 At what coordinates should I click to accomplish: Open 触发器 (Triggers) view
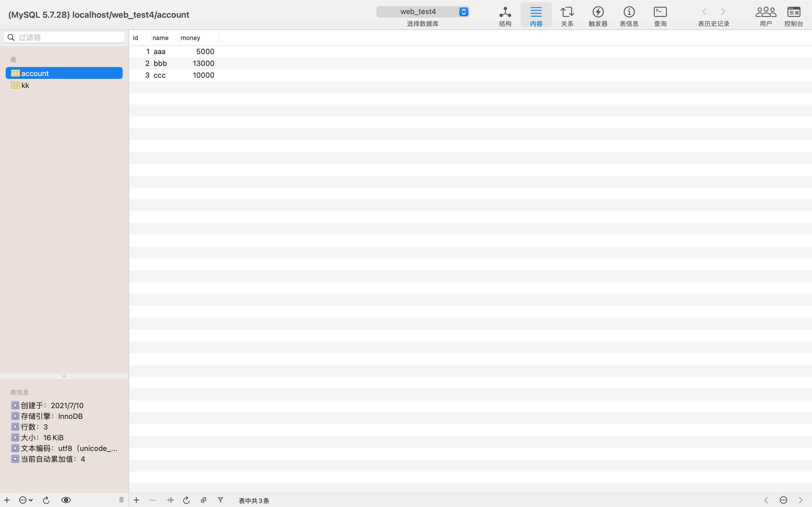(x=598, y=16)
